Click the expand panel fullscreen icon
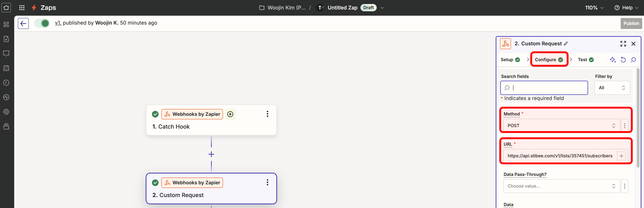 623,44
